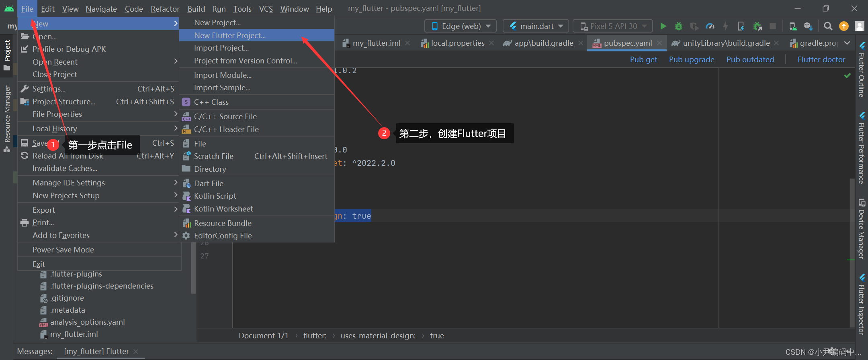Open the account avatar icon
The image size is (868, 360).
coord(860,26)
